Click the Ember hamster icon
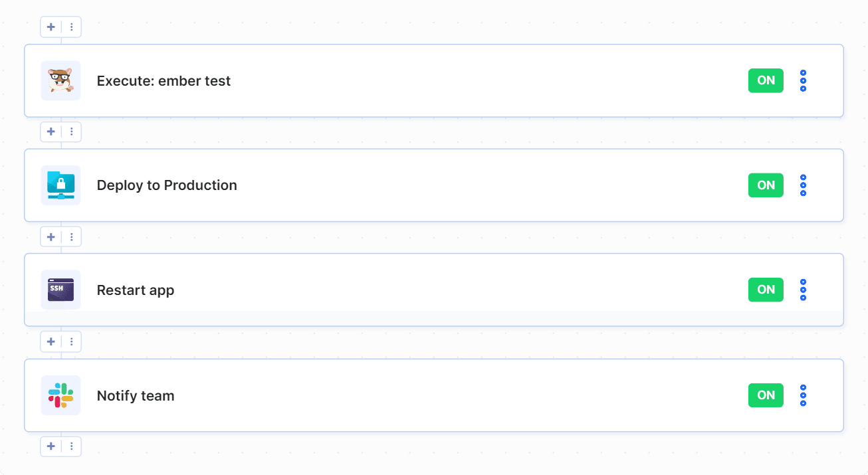Viewport: 868px width, 475px height. click(x=60, y=80)
